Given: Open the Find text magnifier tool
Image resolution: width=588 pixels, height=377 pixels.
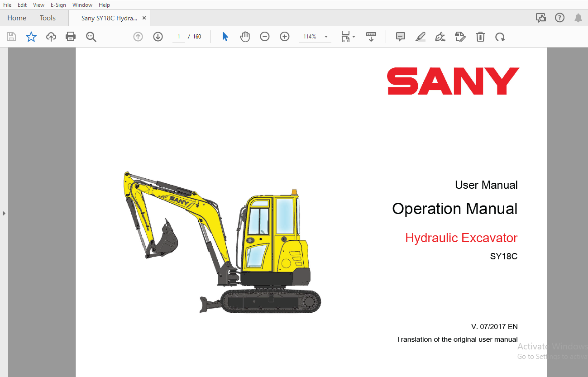Looking at the screenshot, I should pos(91,37).
